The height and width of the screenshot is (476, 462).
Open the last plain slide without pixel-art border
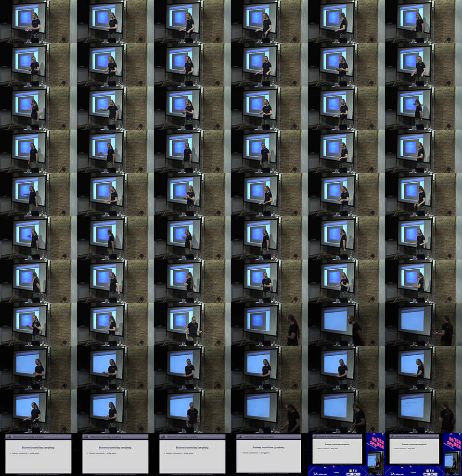point(269,454)
